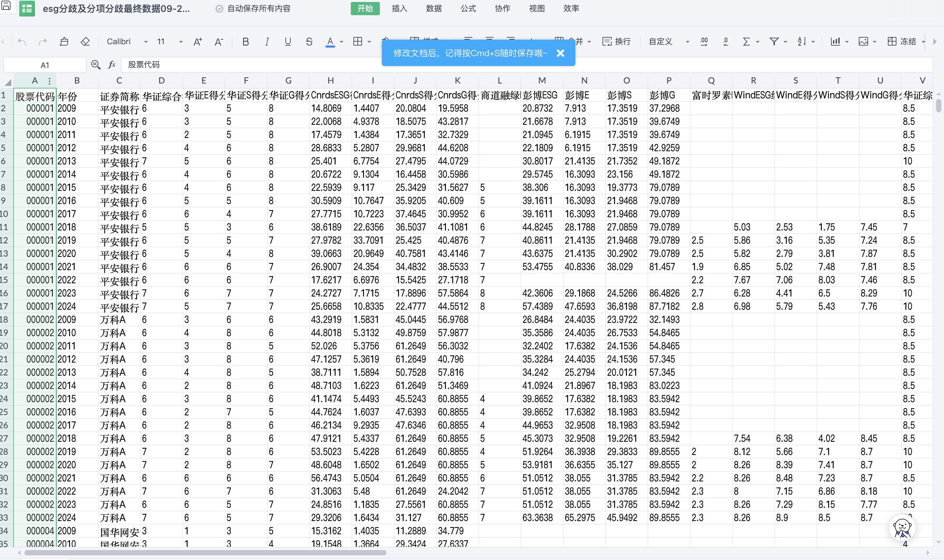Toggle italic formatting
Viewport: 944px width, 560px height.
(267, 42)
